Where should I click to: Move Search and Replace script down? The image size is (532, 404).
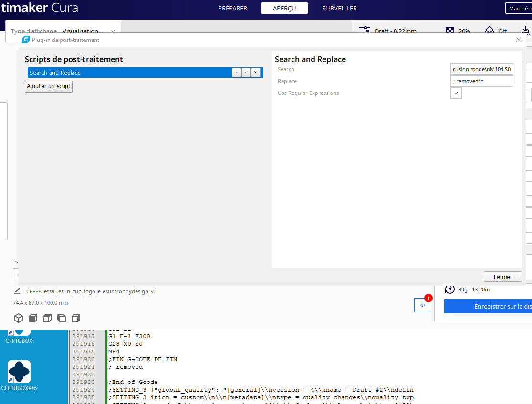246,73
